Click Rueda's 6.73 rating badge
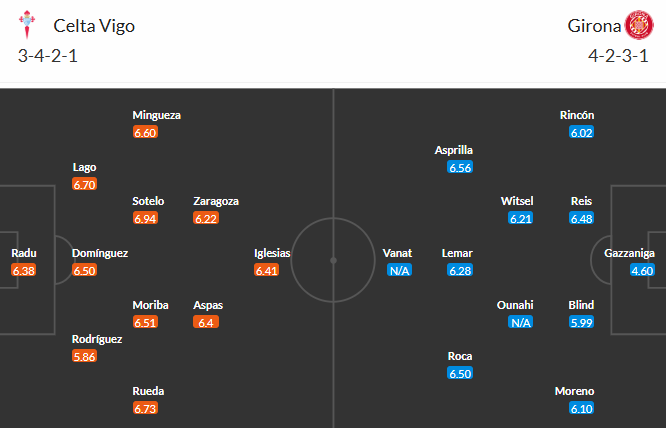Viewport: 666px width, 428px height. pyautogui.click(x=145, y=408)
